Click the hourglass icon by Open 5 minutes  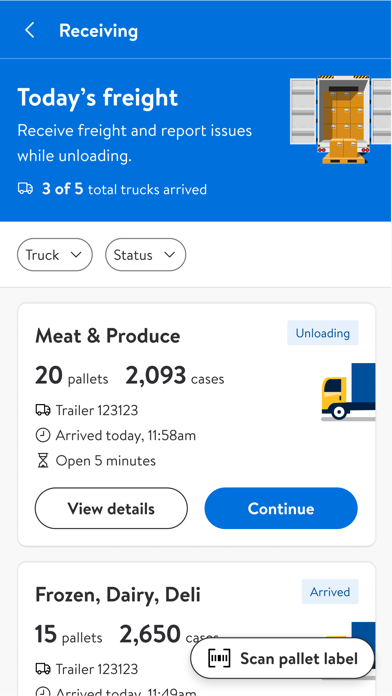[x=43, y=461]
